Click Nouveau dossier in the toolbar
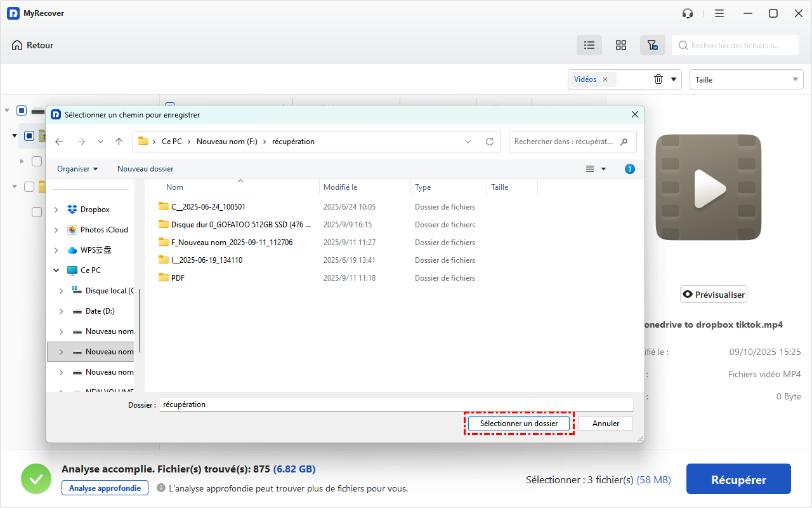 click(x=145, y=169)
